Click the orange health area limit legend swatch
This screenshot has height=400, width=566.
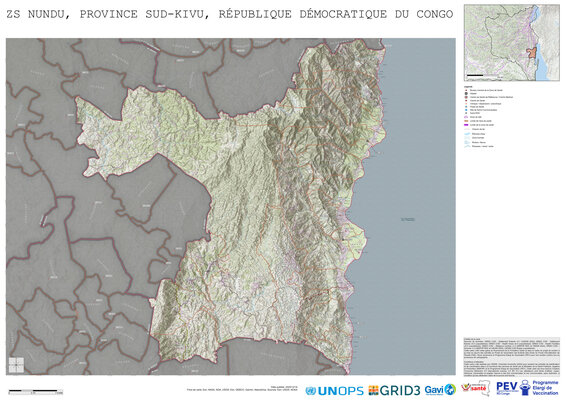click(x=466, y=121)
